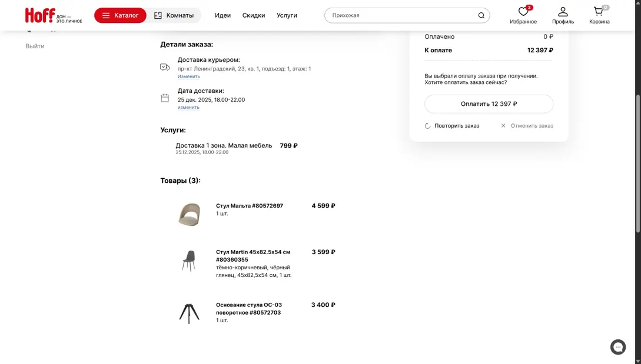
Task: Open the Профиль user icon
Action: coord(563,12)
